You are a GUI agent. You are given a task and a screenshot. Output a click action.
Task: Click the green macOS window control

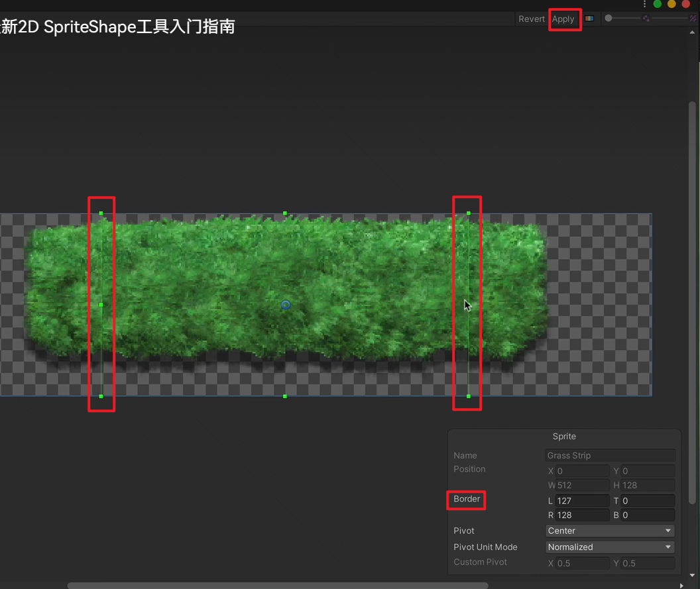[658, 4]
